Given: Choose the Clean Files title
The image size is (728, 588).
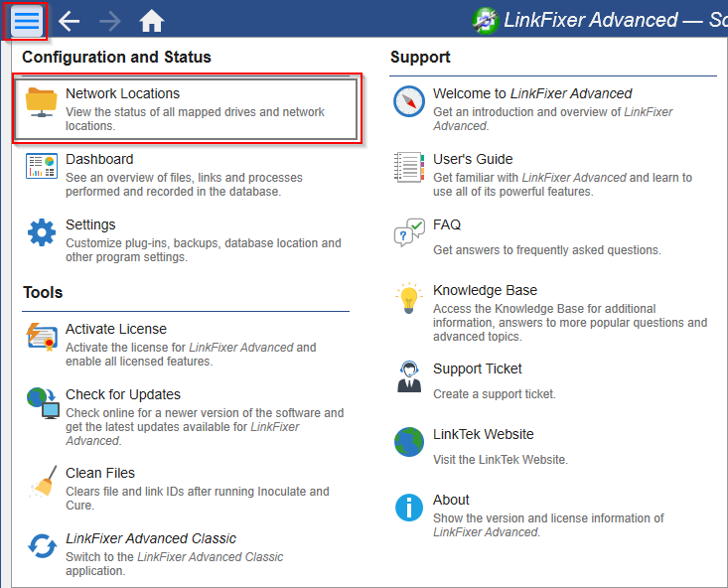Looking at the screenshot, I should pos(100,473).
